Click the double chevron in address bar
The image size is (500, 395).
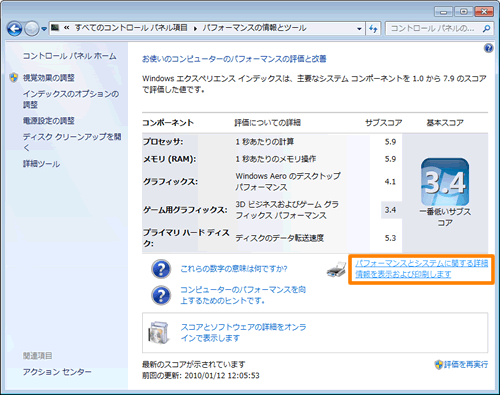(67, 28)
